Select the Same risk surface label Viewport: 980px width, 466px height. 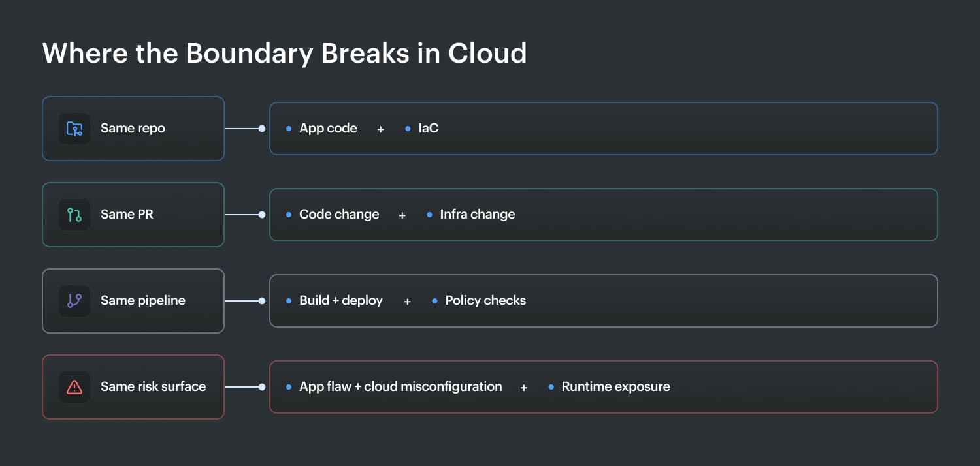153,387
